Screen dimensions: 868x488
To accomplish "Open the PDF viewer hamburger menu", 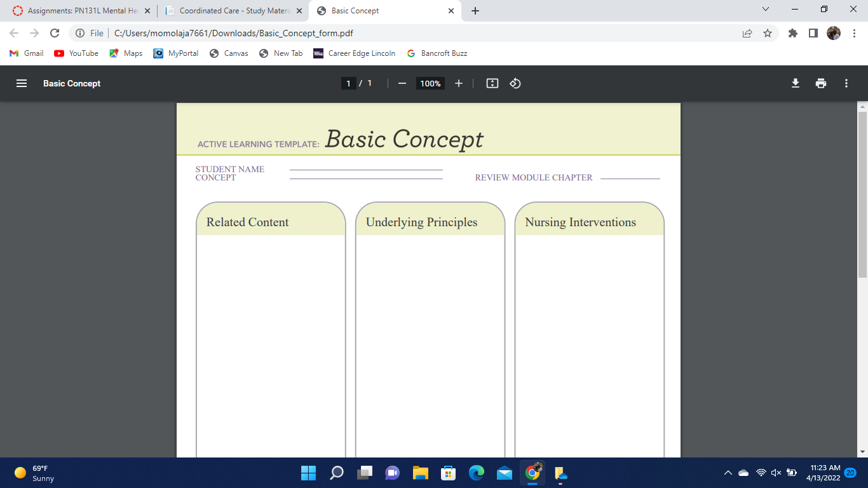I will [22, 83].
